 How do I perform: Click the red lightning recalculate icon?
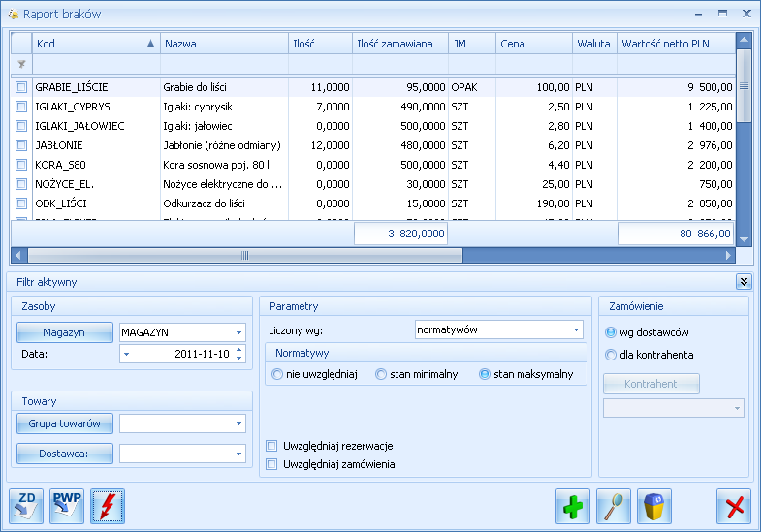click(108, 506)
